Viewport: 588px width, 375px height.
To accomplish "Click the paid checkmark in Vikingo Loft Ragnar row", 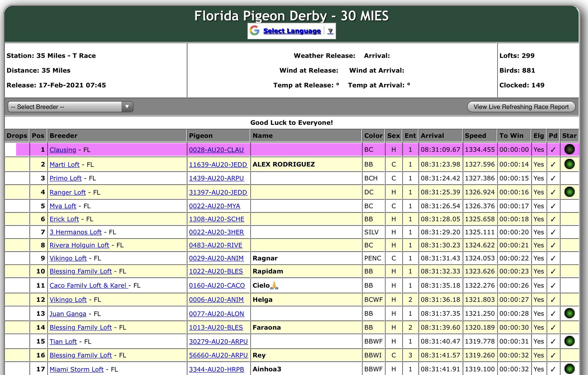I will [x=553, y=258].
